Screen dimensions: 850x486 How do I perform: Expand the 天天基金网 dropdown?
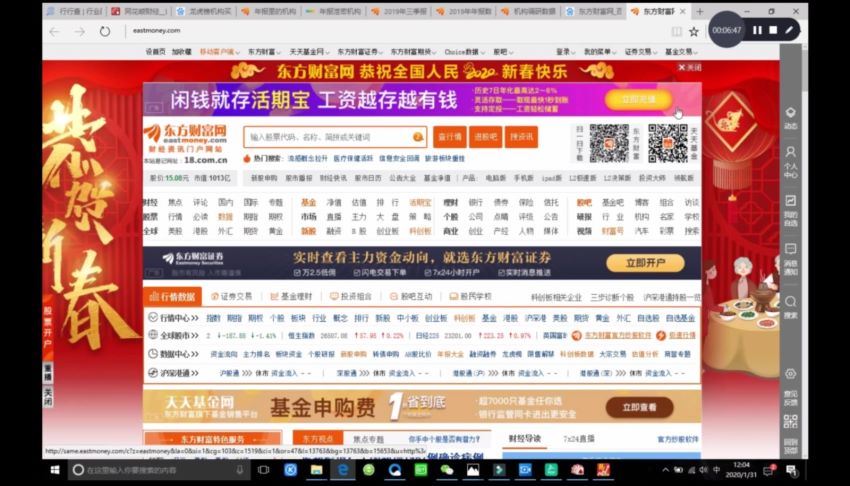(x=309, y=51)
